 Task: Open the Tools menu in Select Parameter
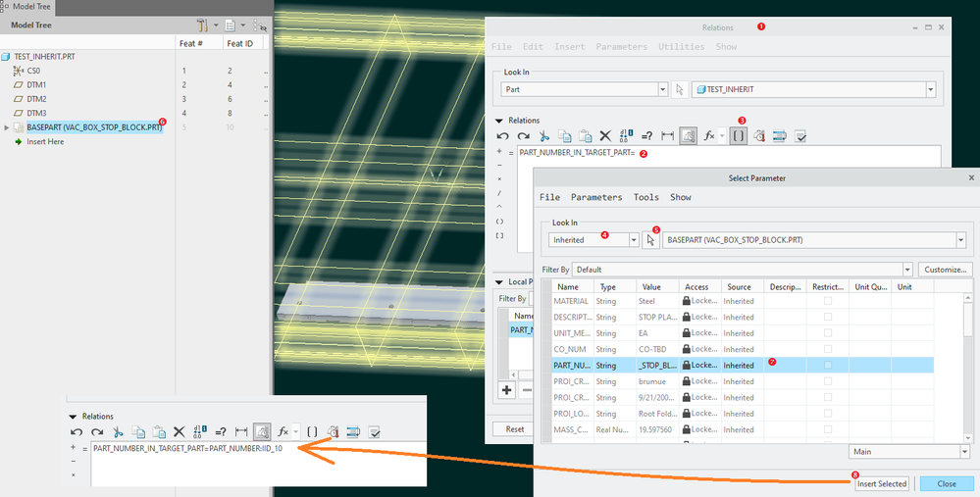tap(645, 197)
